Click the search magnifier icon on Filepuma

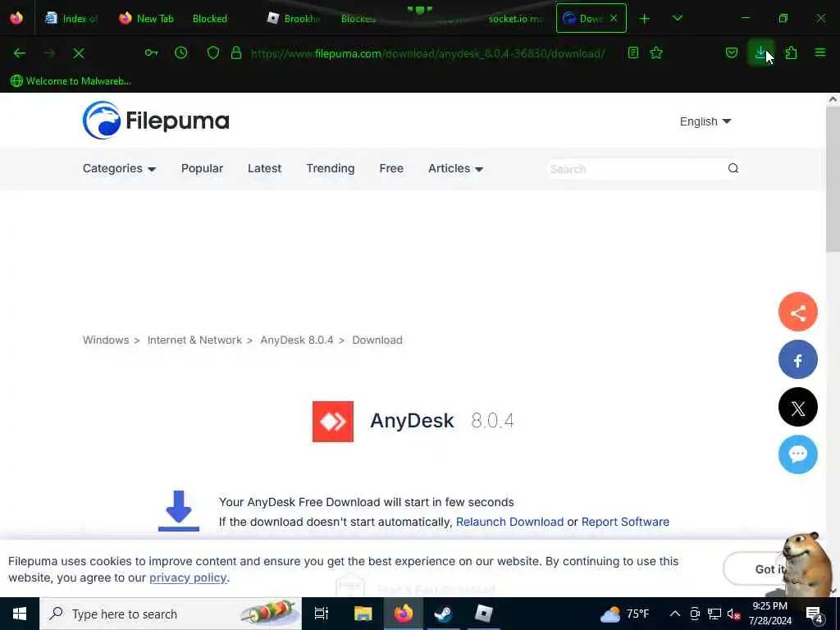(733, 168)
